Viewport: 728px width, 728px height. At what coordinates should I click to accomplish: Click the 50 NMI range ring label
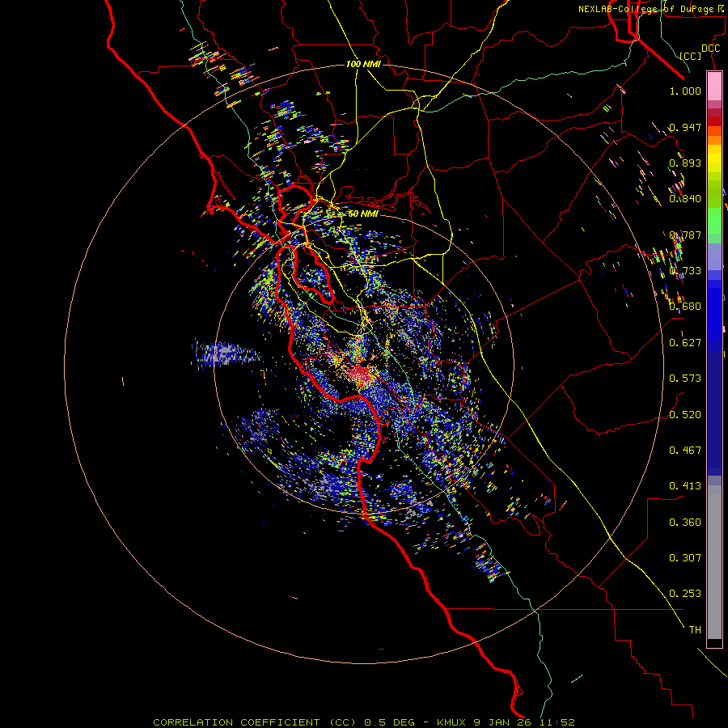[363, 214]
